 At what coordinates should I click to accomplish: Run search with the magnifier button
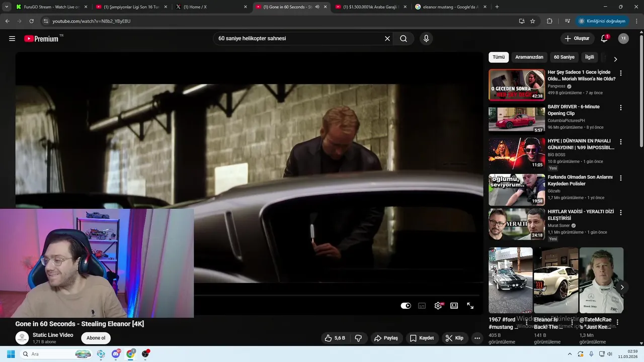click(404, 39)
